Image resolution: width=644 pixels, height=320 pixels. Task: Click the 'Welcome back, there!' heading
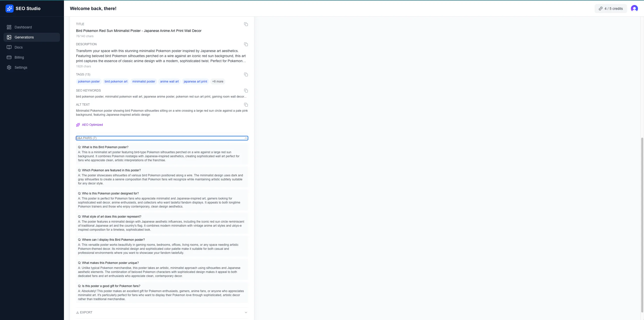click(93, 9)
